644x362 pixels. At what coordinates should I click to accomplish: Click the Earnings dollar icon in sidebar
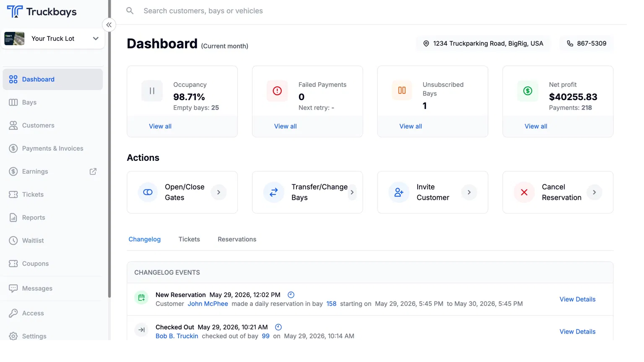pyautogui.click(x=13, y=171)
